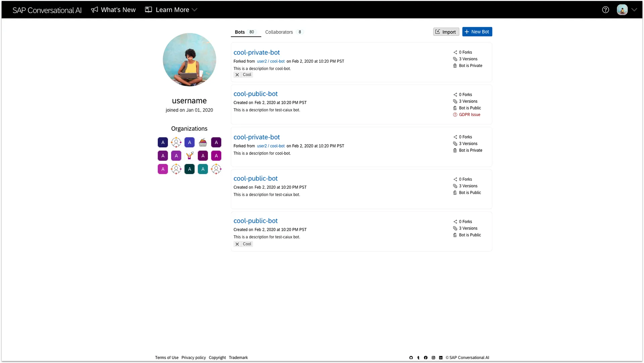Viewport: 644px width, 363px height.
Task: Open people-circle organization between pink and dark teal
Action: pos(176,169)
